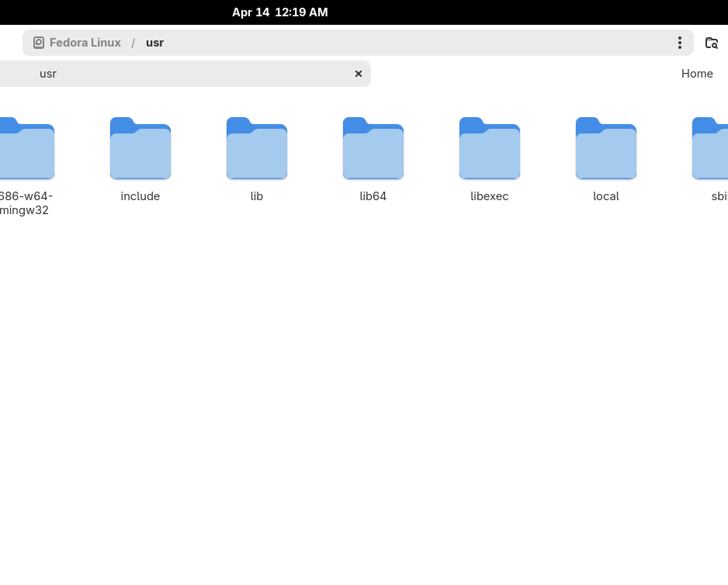This screenshot has width=728, height=585.
Task: Open the lib64 folder icon
Action: pos(373,148)
